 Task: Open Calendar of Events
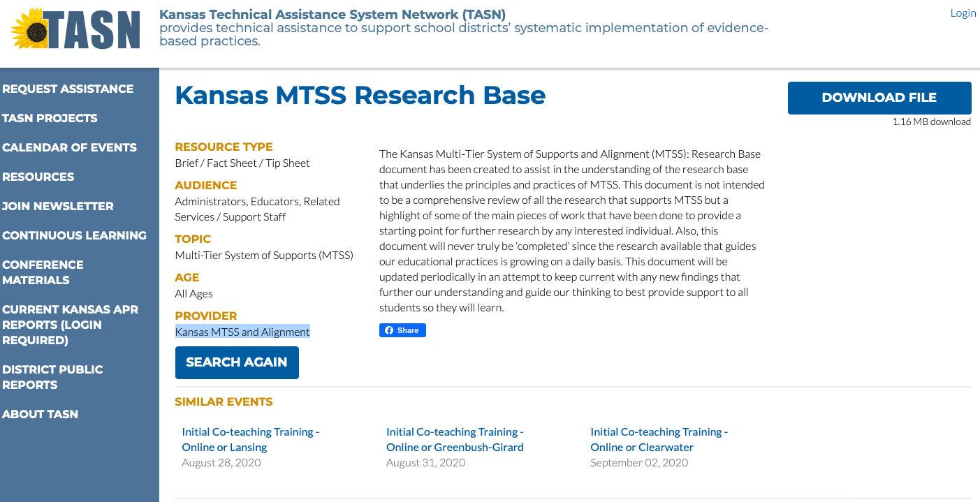click(x=69, y=147)
